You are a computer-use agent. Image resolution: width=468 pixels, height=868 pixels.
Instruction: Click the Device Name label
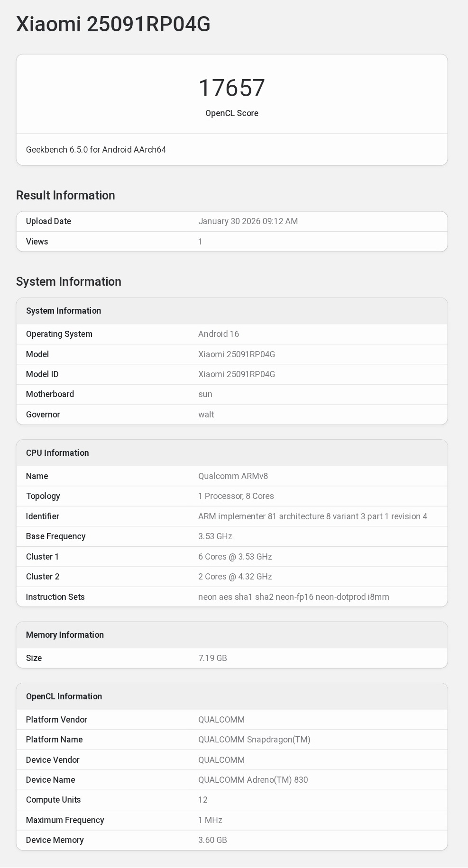click(51, 780)
